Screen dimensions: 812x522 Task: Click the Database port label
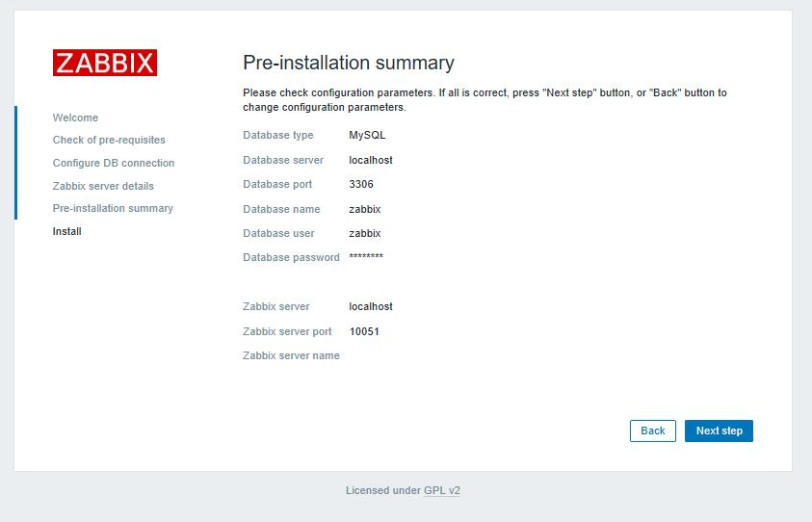(277, 184)
